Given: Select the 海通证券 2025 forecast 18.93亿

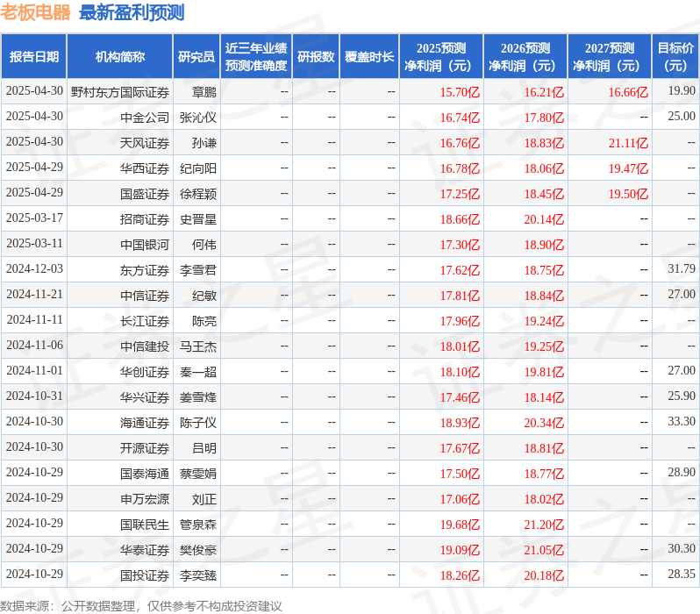Looking at the screenshot, I should [460, 423].
